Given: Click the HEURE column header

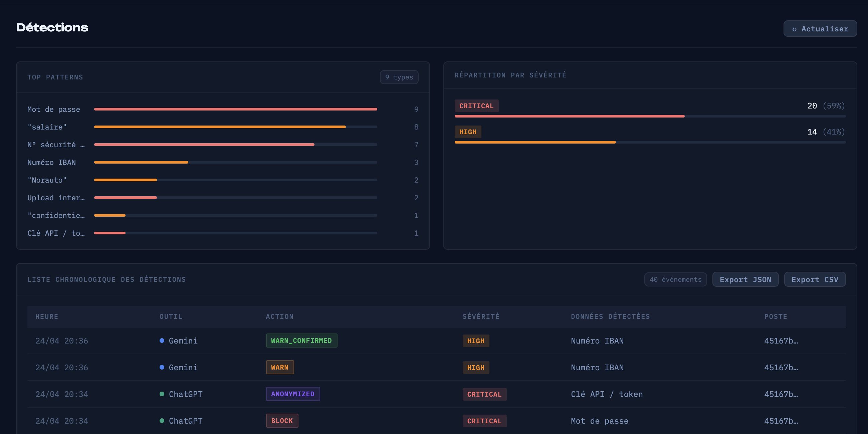Looking at the screenshot, I should (47, 316).
